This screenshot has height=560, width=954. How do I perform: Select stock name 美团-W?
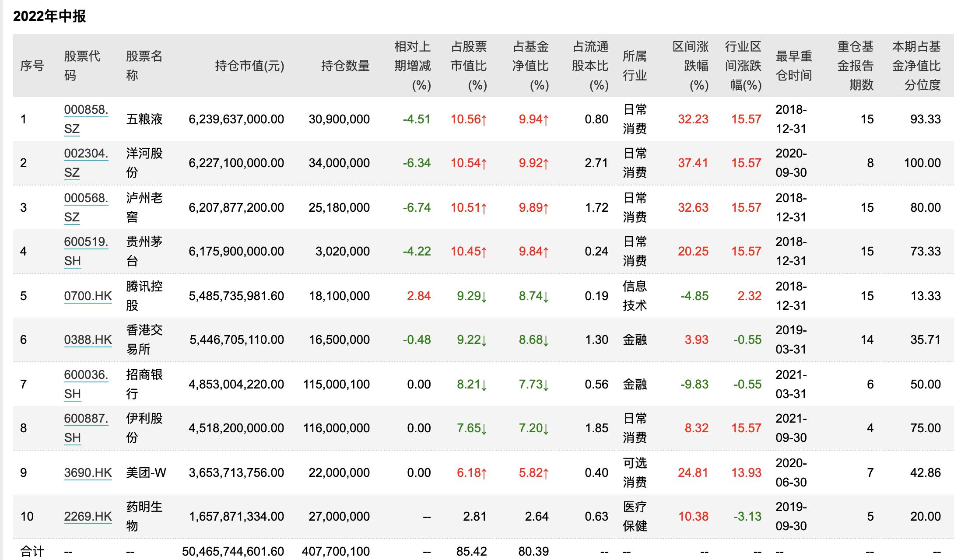tap(146, 472)
